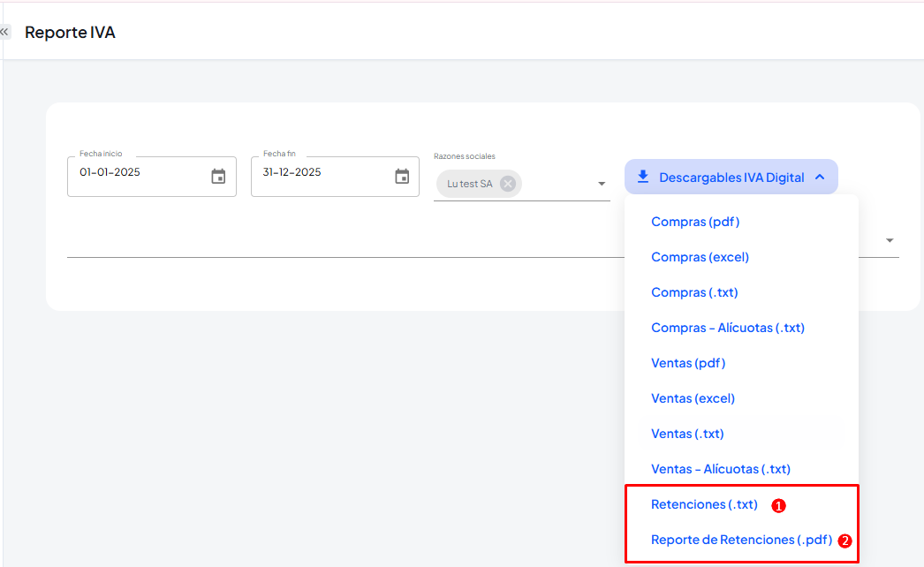Screen dimensions: 924x567
Task: Choose Compras (.txt) from menu
Action: pos(694,292)
